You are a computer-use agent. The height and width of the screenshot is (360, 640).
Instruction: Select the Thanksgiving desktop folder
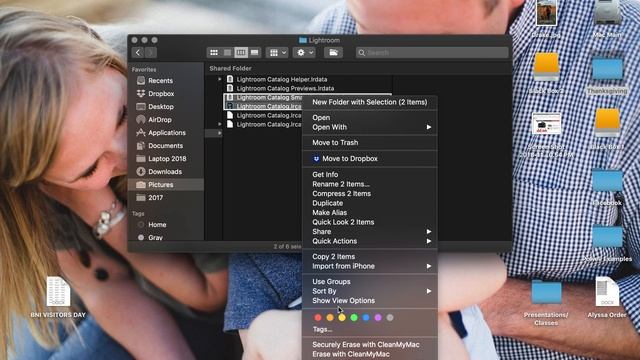pos(607,76)
